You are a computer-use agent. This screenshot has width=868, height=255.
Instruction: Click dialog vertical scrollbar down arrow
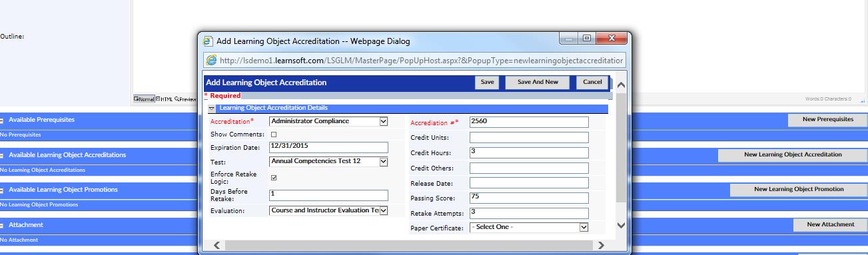click(x=622, y=226)
